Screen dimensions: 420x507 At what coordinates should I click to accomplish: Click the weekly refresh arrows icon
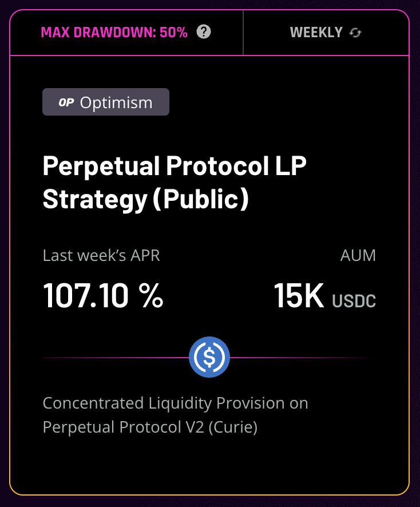[x=355, y=33]
